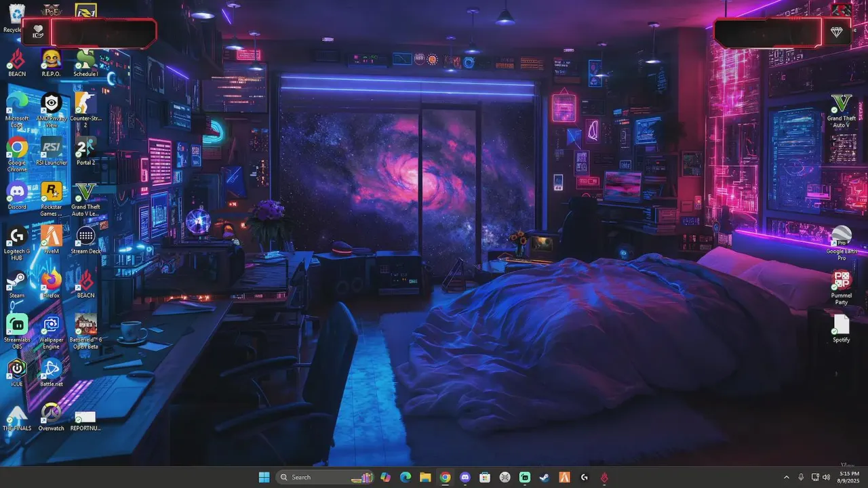The width and height of the screenshot is (868, 488).
Task: Open Logitech G HUB from the taskbar
Action: [584, 477]
